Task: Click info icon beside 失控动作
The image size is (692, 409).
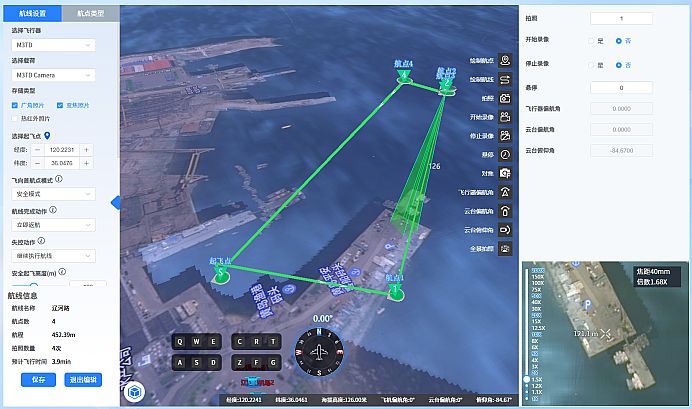Action: pyautogui.click(x=41, y=241)
